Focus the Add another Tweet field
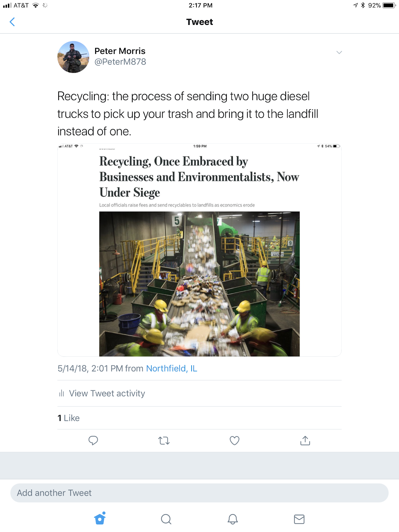This screenshot has width=399, height=532. (199, 493)
